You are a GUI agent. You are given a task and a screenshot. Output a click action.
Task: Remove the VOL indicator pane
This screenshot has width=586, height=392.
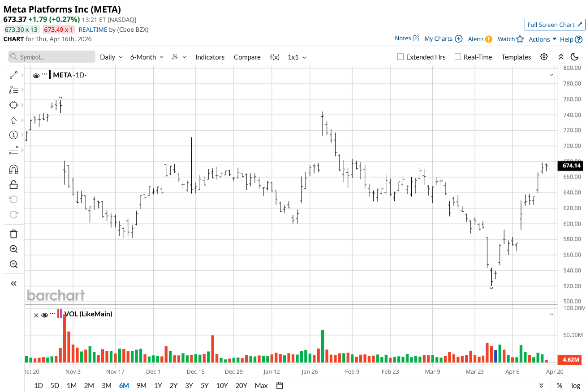click(x=36, y=315)
